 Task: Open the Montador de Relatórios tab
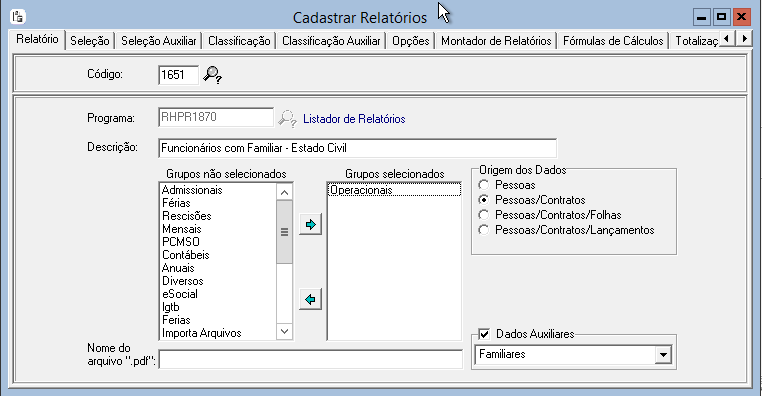tap(496, 41)
